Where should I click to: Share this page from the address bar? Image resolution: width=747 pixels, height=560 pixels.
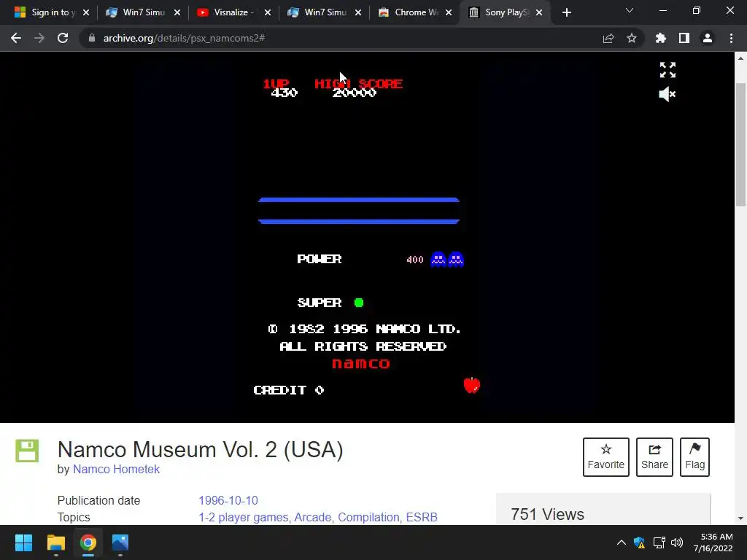point(608,38)
